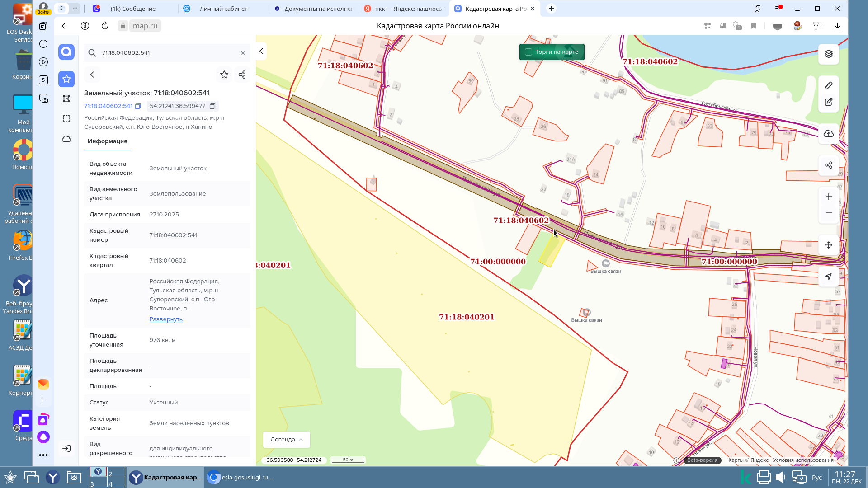Screen dimensions: 868x488
Task: Open the map layers panel
Action: [x=828, y=54]
